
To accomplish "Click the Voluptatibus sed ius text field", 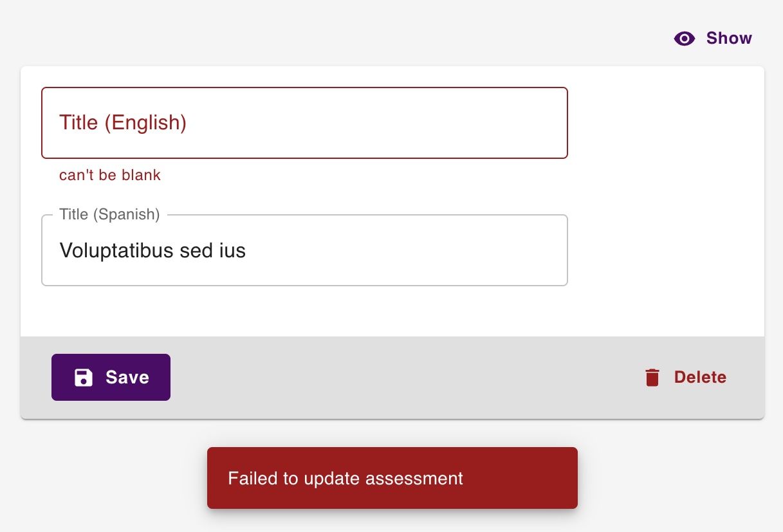I will pos(304,250).
